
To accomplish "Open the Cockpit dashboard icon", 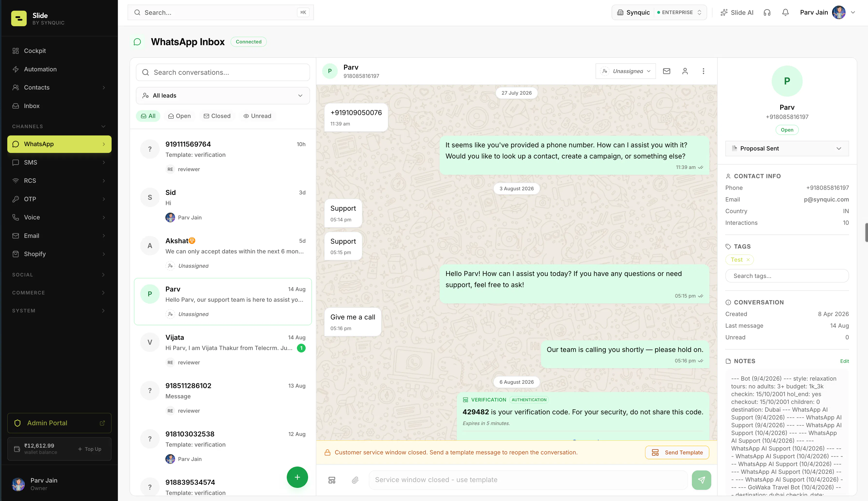I will point(16,51).
